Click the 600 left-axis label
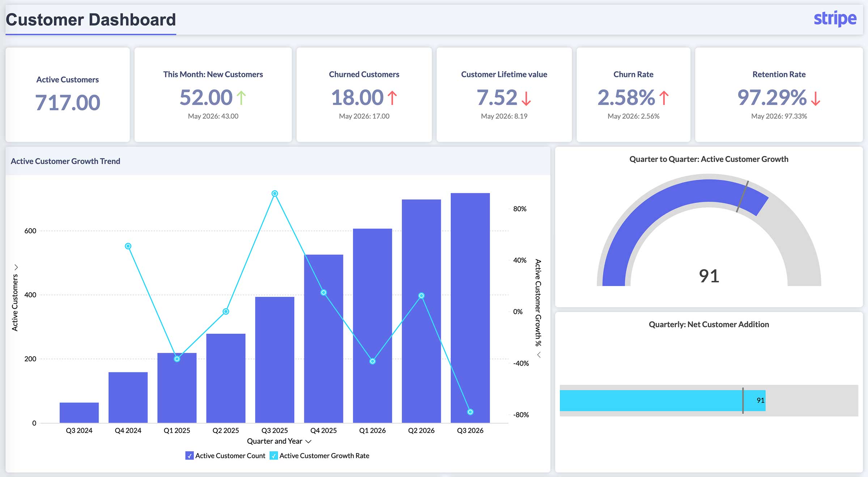 (x=30, y=231)
